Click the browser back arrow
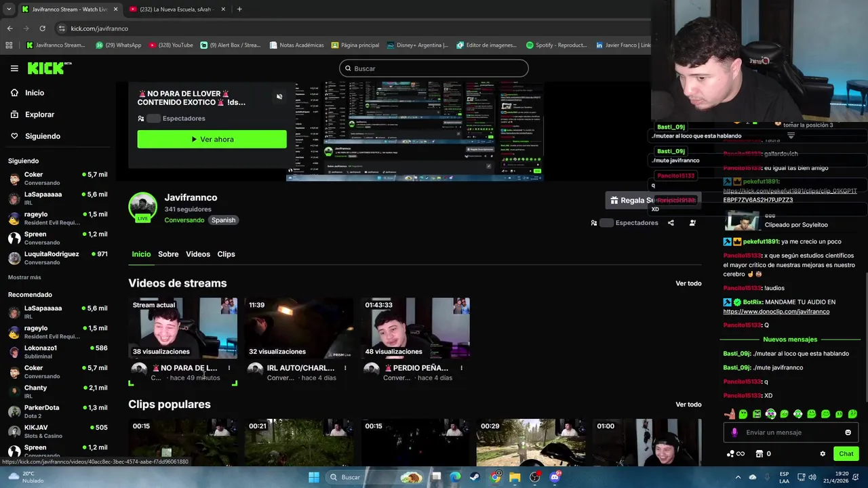The image size is (868, 488). click(x=9, y=28)
